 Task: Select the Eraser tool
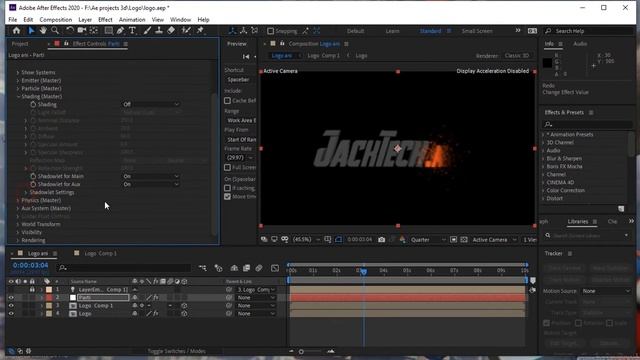pyautogui.click(x=171, y=31)
